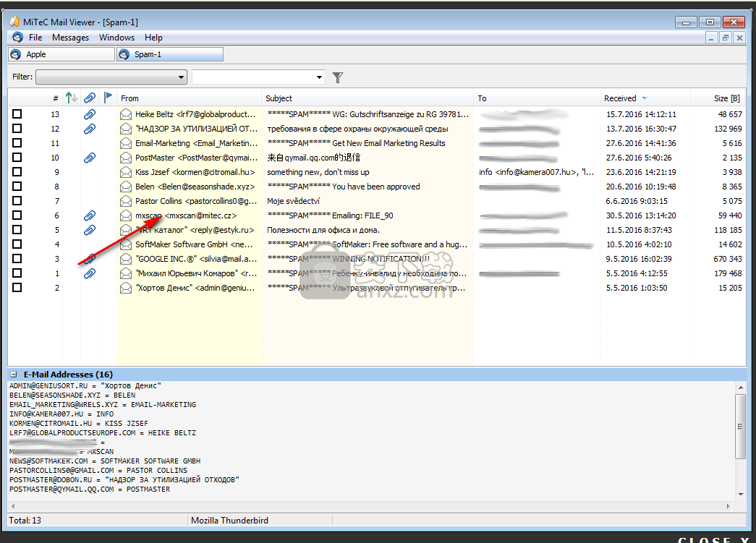
Task: Click the address panel scroll down arrow
Action: [740, 494]
